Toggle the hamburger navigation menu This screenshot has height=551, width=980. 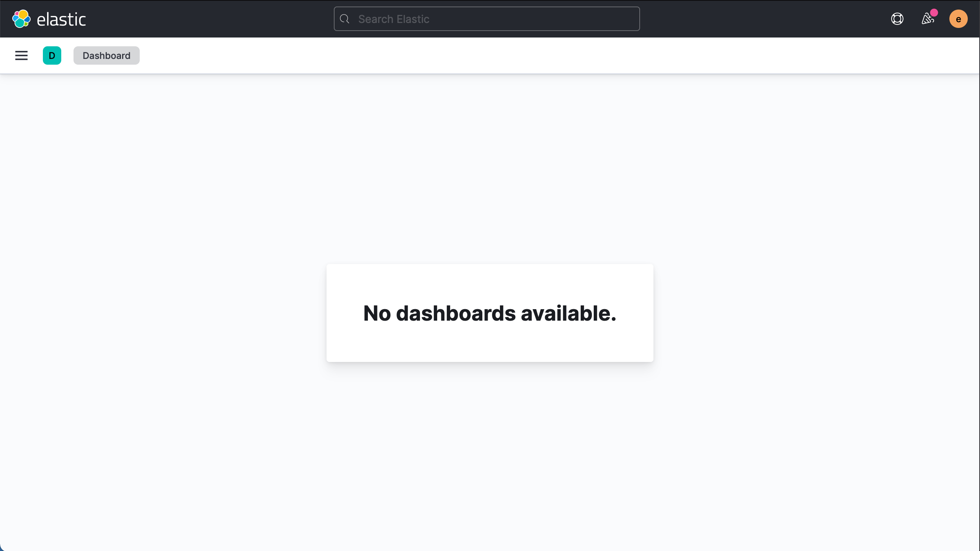(21, 55)
